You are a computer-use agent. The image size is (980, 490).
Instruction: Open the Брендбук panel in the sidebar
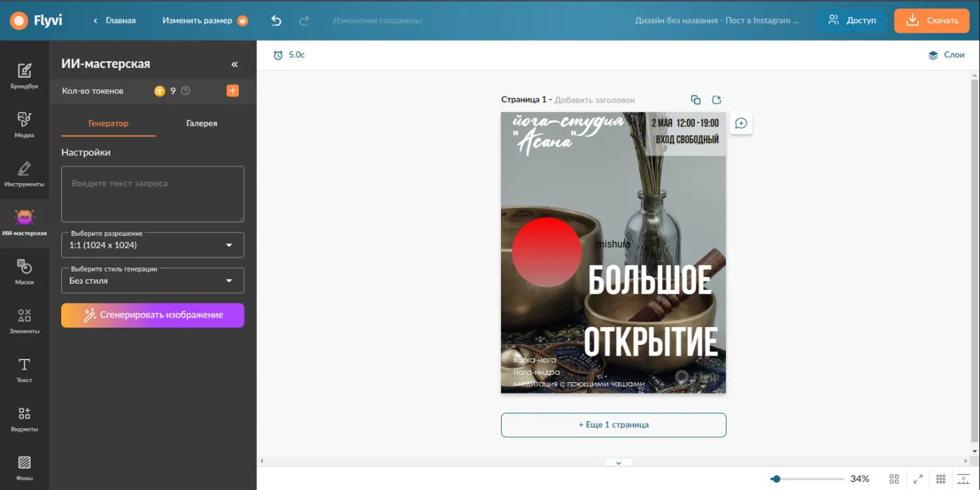[x=25, y=73]
